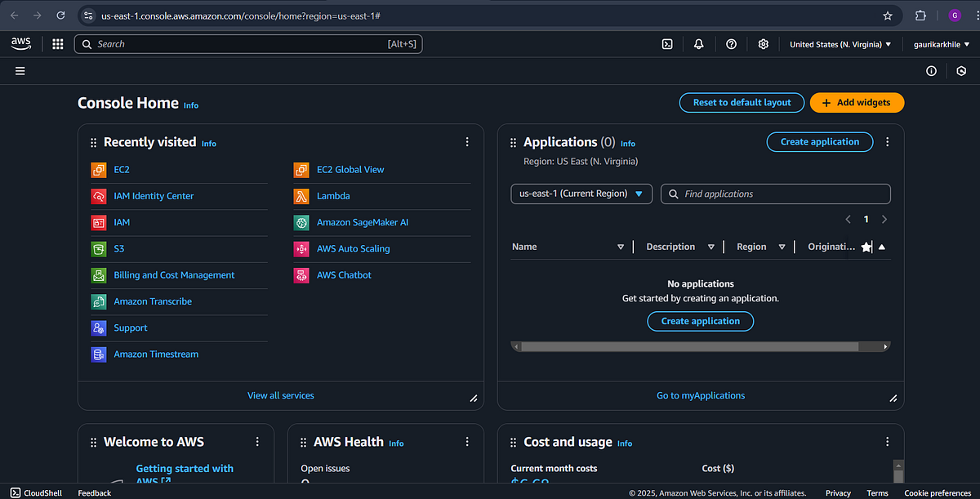Open the help question mark icon
This screenshot has height=499, width=980.
click(731, 44)
